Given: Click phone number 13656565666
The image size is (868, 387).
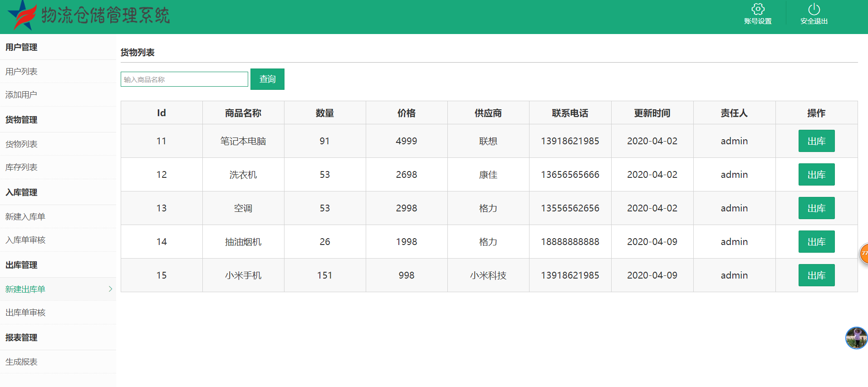Looking at the screenshot, I should tap(570, 175).
